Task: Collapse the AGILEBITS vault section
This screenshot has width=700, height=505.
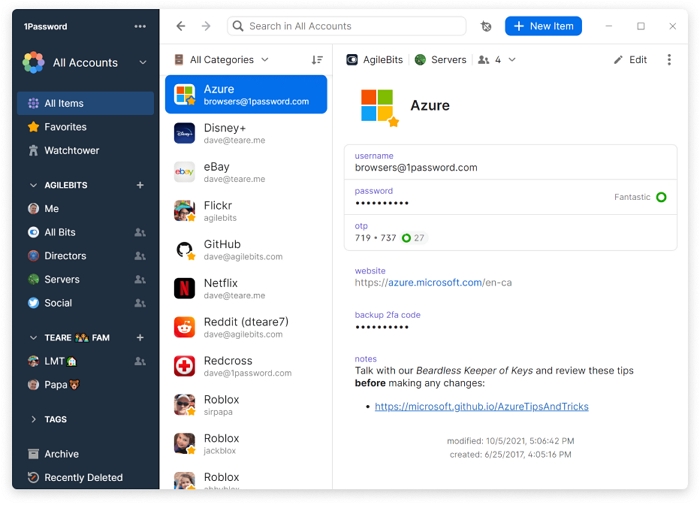Action: (33, 185)
